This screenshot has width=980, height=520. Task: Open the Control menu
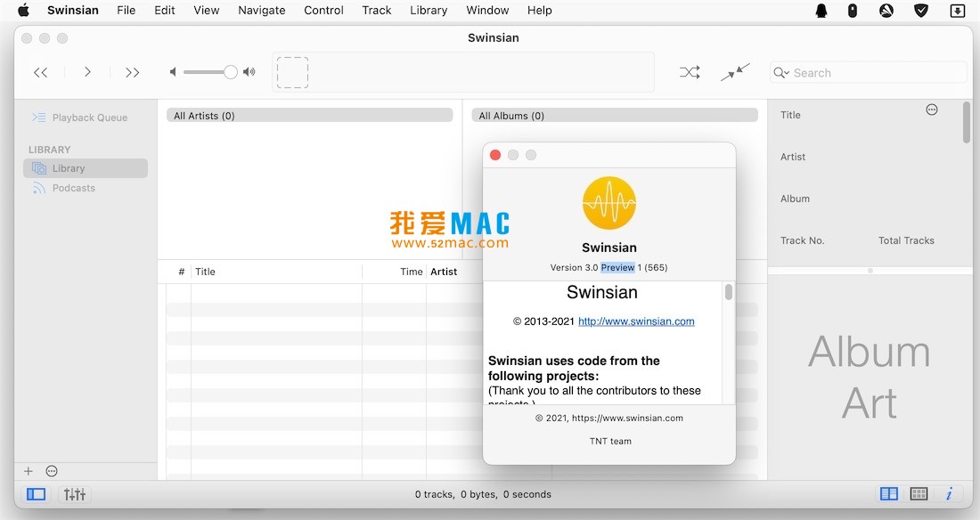(x=323, y=10)
